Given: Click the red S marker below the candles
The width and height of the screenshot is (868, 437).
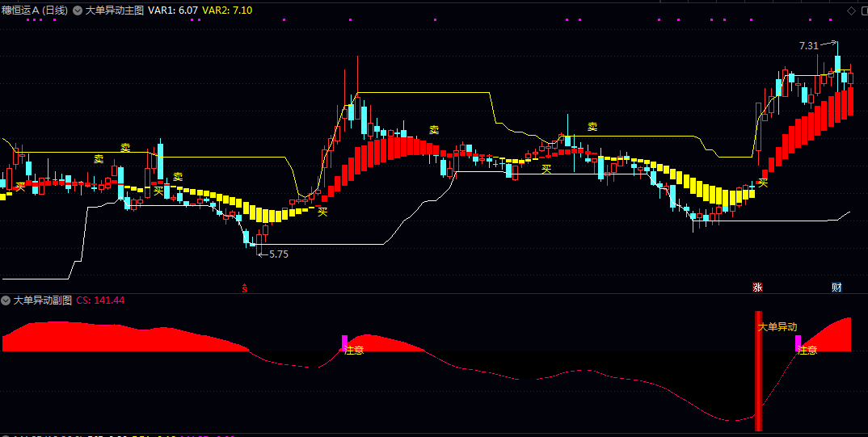Looking at the screenshot, I should click(x=245, y=288).
